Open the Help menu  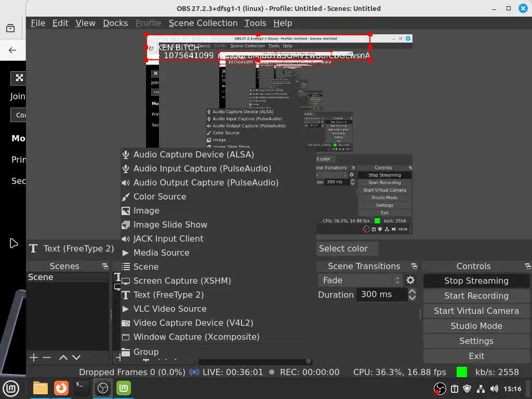(283, 23)
